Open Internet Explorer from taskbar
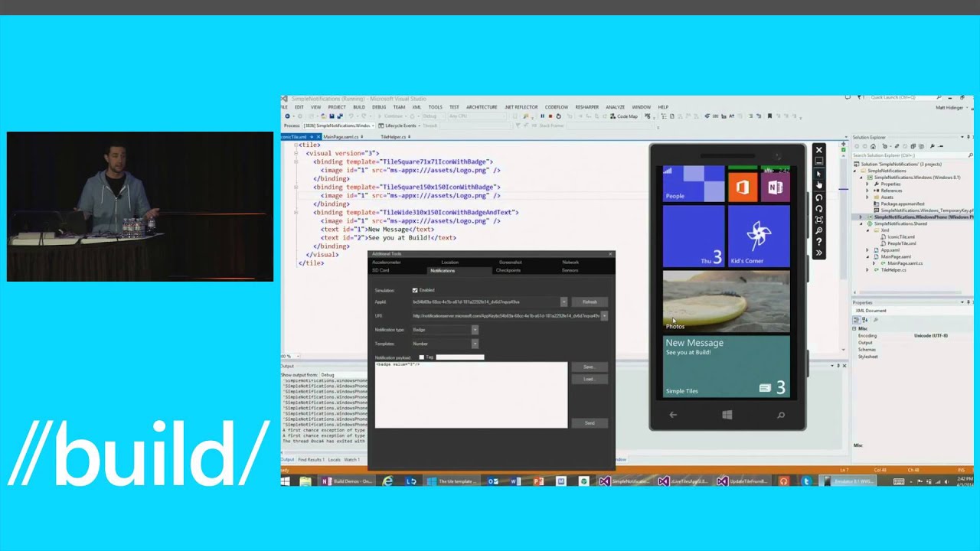 point(388,481)
